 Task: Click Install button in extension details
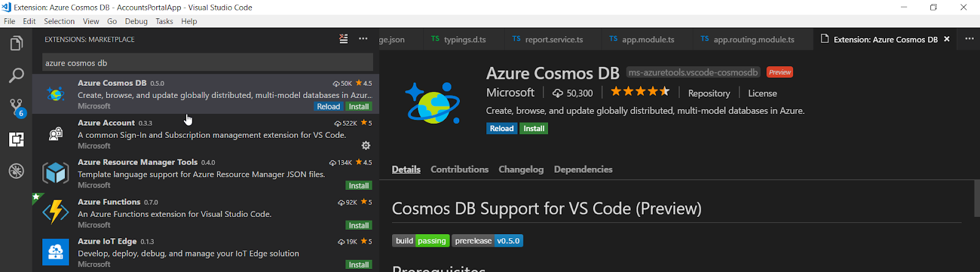tap(534, 129)
